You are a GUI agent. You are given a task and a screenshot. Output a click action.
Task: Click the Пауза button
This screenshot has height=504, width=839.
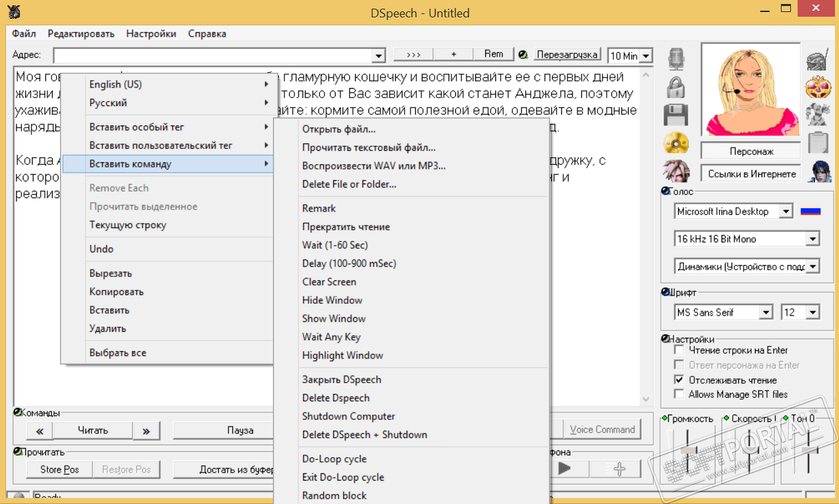pyautogui.click(x=223, y=431)
